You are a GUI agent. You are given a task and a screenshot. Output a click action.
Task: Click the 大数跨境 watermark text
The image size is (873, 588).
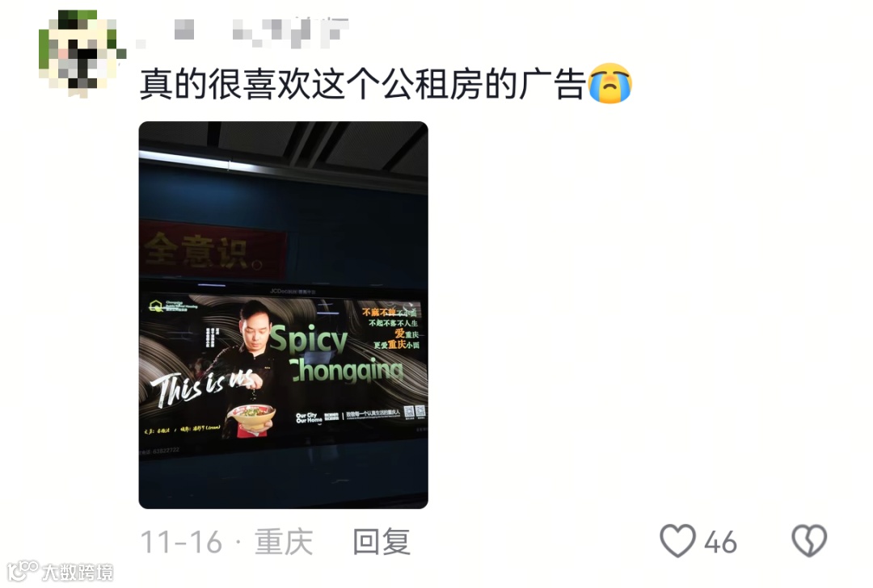click(x=78, y=572)
